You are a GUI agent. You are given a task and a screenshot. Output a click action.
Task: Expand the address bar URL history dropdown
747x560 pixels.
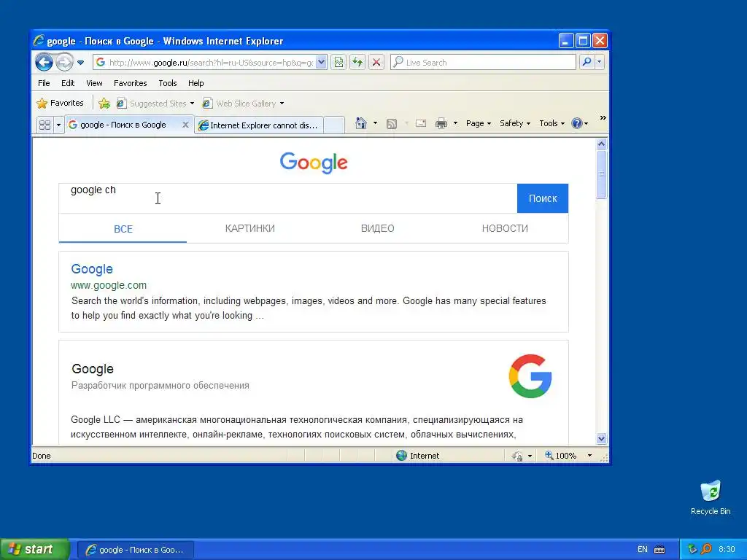[x=322, y=63]
